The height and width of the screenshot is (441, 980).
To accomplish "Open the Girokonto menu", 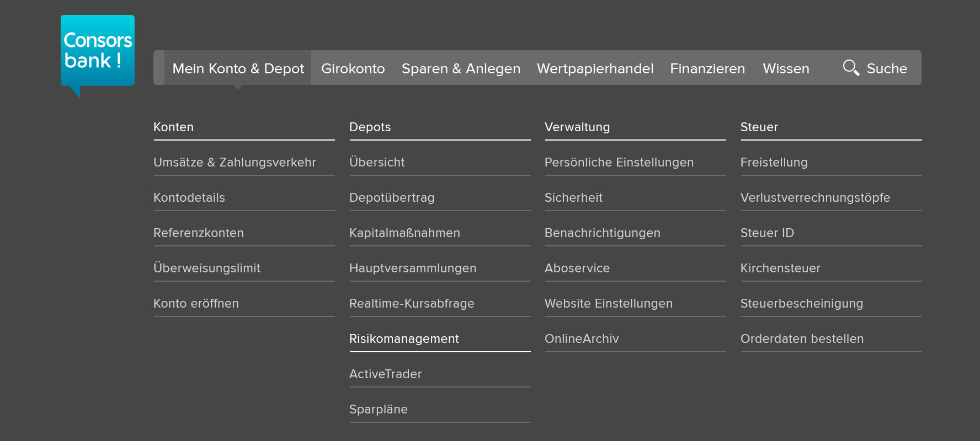I will pyautogui.click(x=353, y=68).
